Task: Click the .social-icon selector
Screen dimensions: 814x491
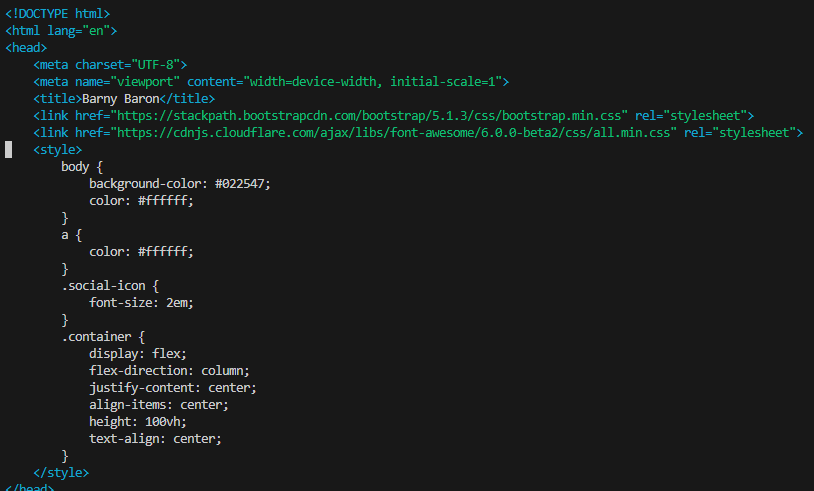Action: click(103, 286)
